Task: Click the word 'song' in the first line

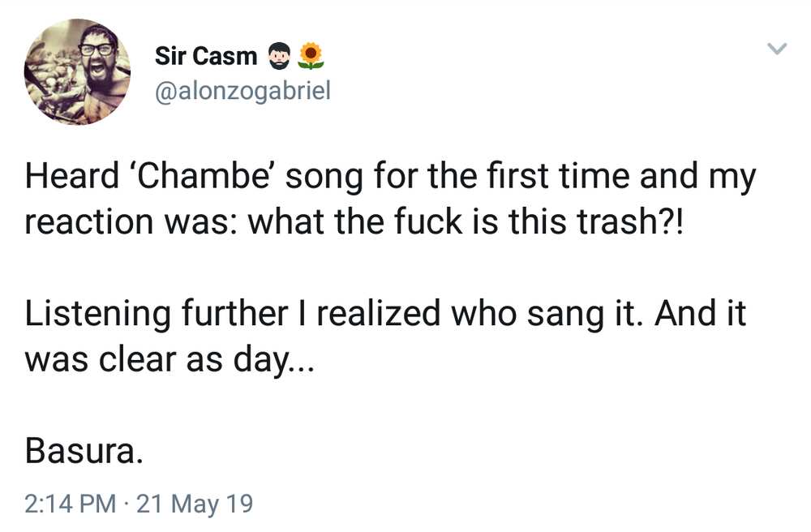Action: (324, 177)
